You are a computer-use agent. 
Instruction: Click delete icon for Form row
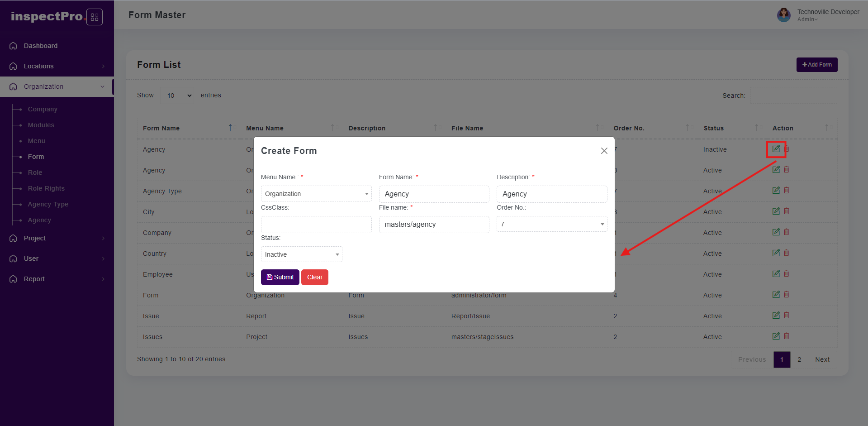click(786, 294)
